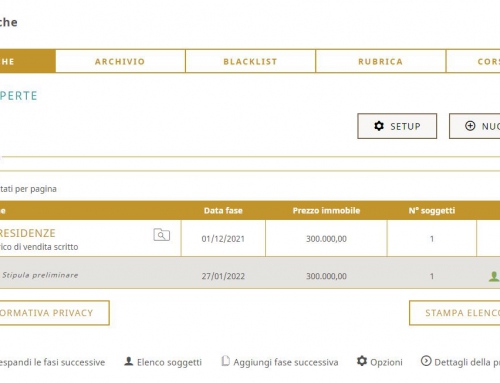The height and width of the screenshot is (383, 500).
Task: Switch to the BLACKLIST tab
Action: click(x=250, y=61)
